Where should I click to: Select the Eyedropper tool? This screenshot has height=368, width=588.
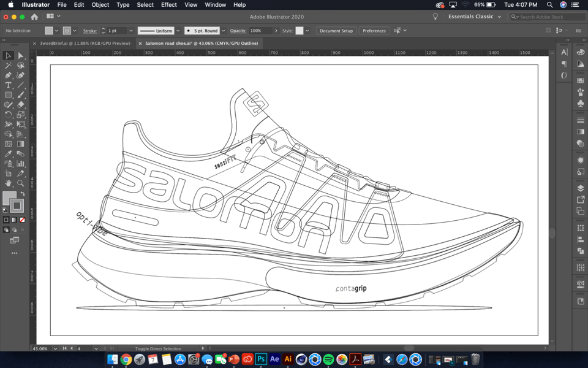click(8, 153)
